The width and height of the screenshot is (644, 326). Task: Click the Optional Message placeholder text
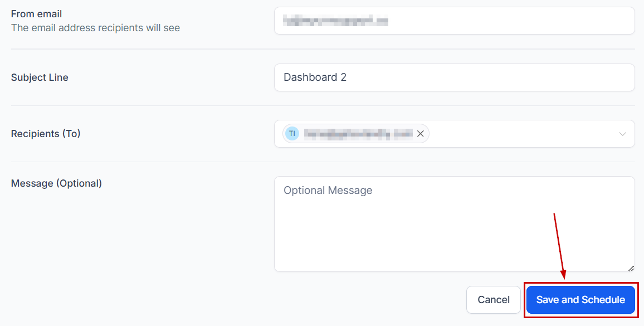point(328,191)
